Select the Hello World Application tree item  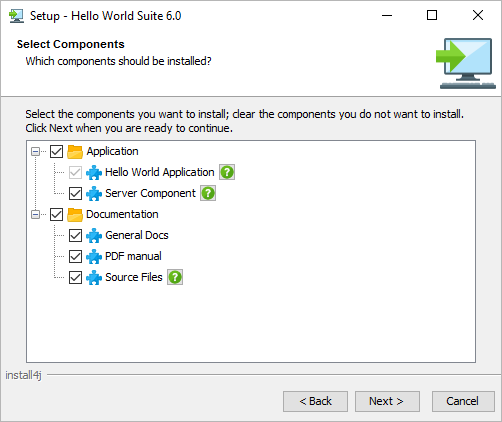coord(159,172)
